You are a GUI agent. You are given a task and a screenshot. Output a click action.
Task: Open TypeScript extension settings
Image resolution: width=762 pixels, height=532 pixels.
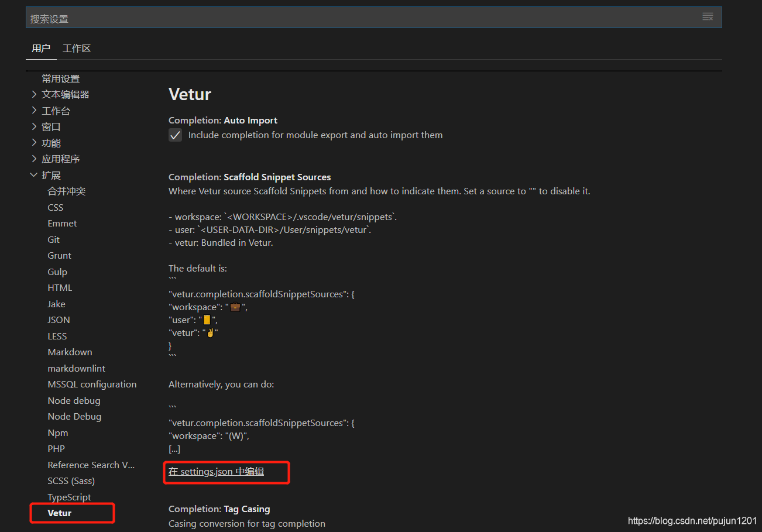pyautogui.click(x=69, y=497)
